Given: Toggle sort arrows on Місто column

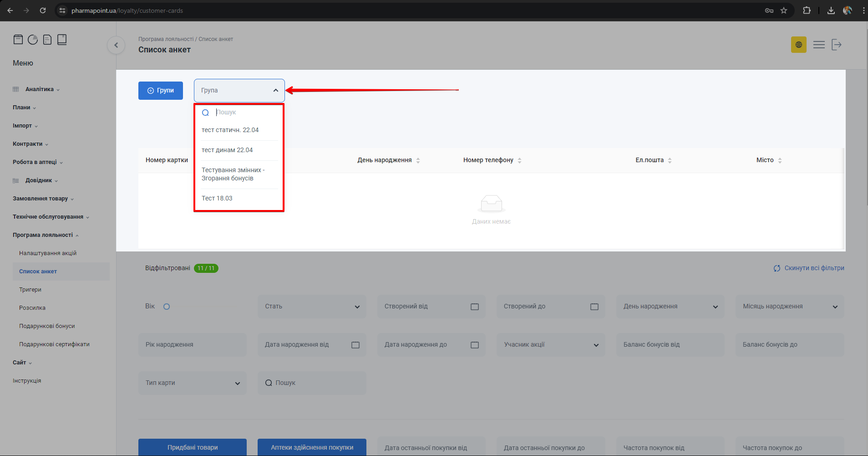Looking at the screenshot, I should (780, 160).
